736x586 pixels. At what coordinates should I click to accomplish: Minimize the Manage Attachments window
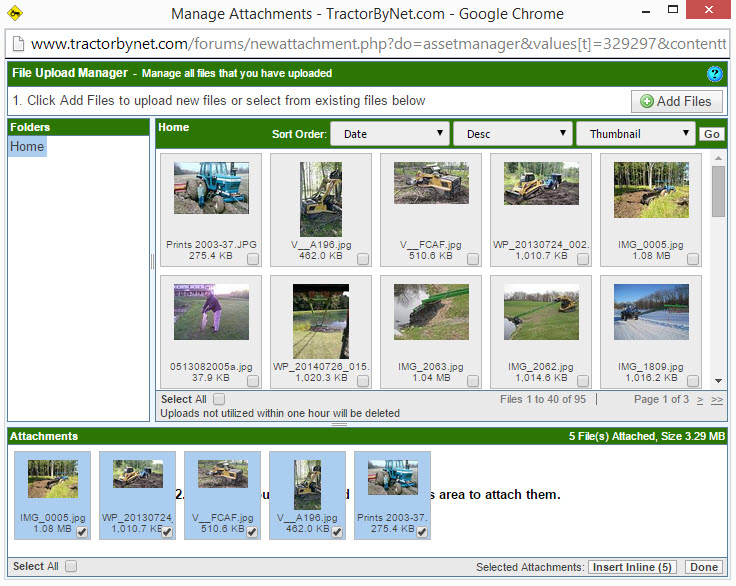point(646,10)
